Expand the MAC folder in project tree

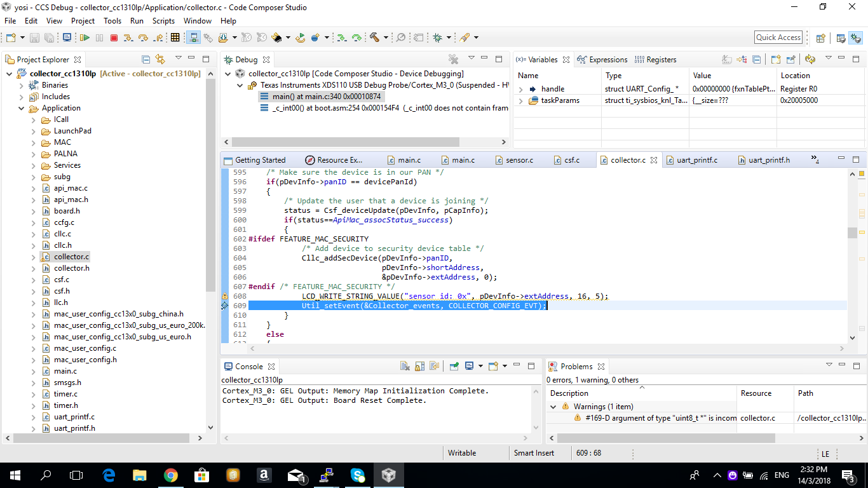(x=34, y=142)
